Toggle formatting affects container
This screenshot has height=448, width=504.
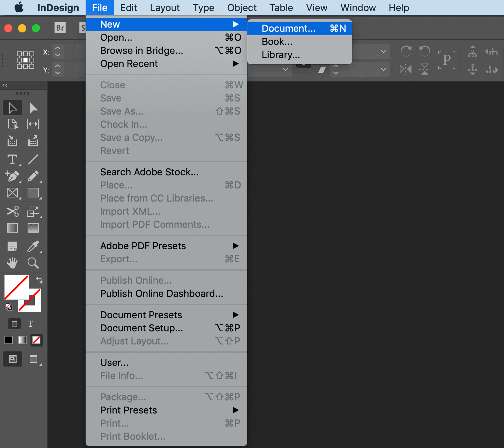coord(14,324)
